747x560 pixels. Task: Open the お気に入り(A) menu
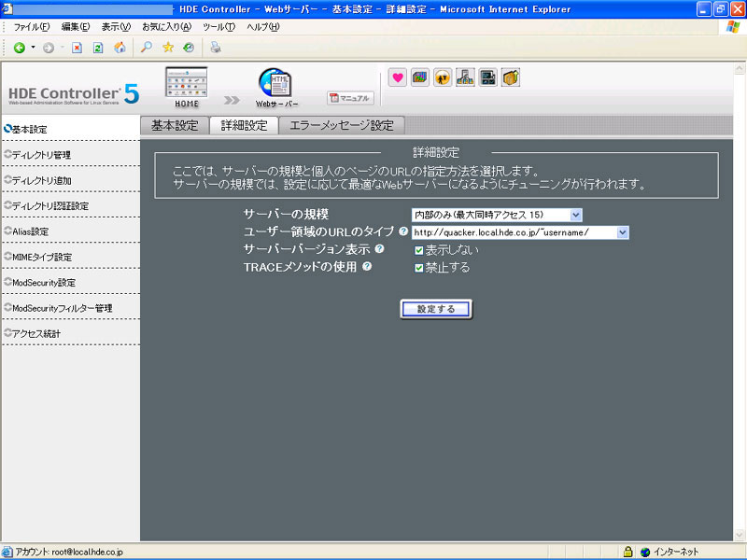pyautogui.click(x=167, y=27)
